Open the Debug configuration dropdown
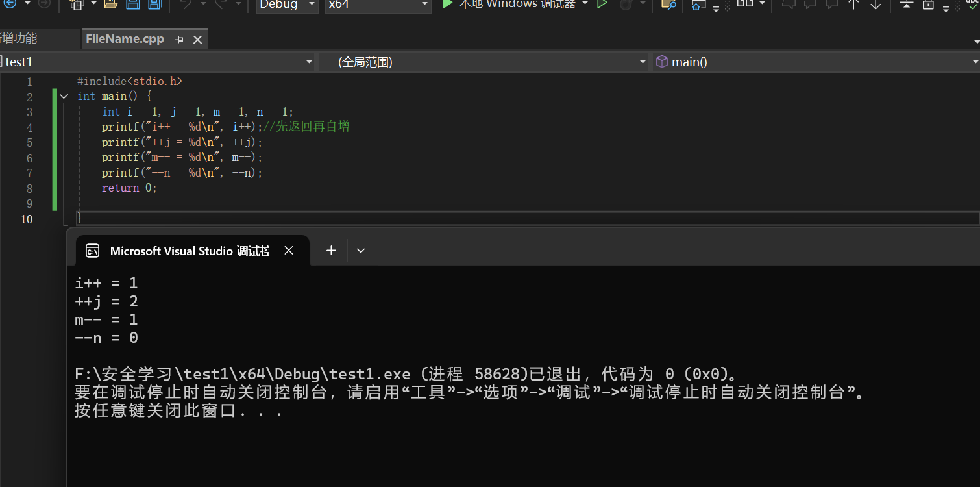 point(286,5)
